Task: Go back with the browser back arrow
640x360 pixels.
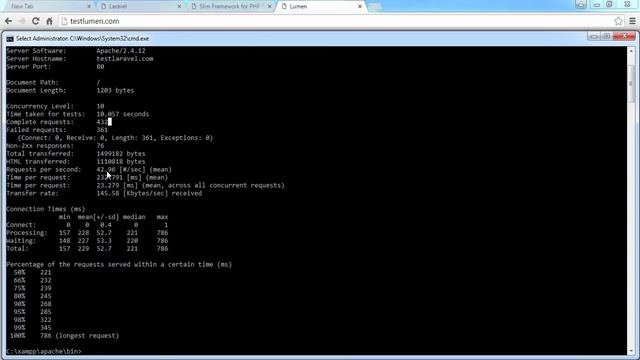Action: pos(8,21)
